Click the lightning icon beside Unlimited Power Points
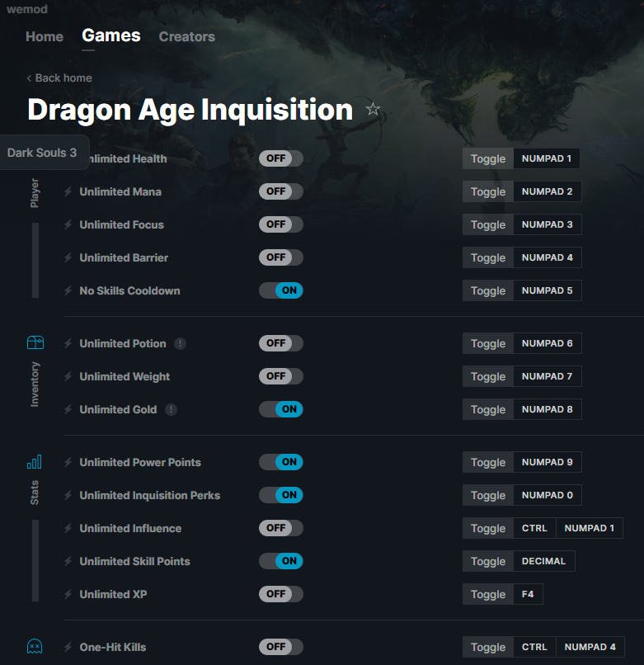Screen dimensions: 644x665 [x=68, y=462]
